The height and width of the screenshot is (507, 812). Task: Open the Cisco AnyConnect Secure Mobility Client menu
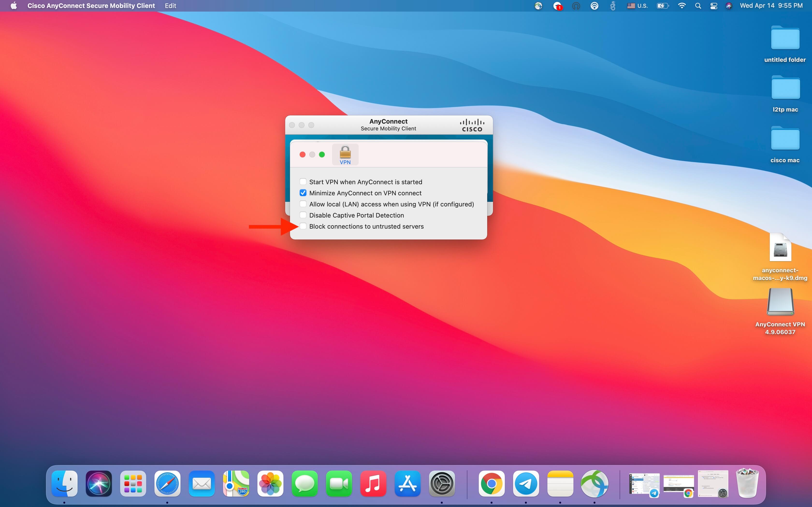91,6
